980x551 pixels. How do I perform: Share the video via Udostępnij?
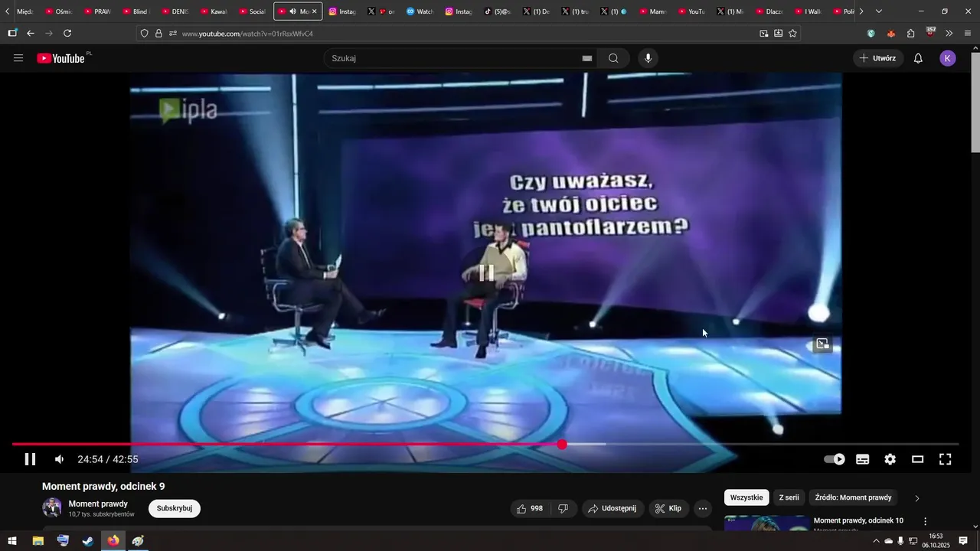(x=613, y=508)
